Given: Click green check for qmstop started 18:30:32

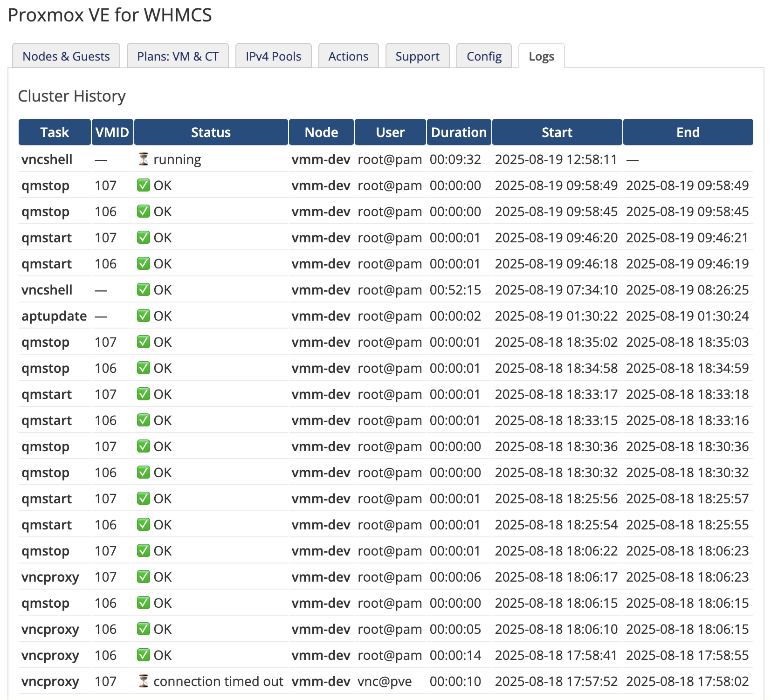Looking at the screenshot, I should 144,473.
